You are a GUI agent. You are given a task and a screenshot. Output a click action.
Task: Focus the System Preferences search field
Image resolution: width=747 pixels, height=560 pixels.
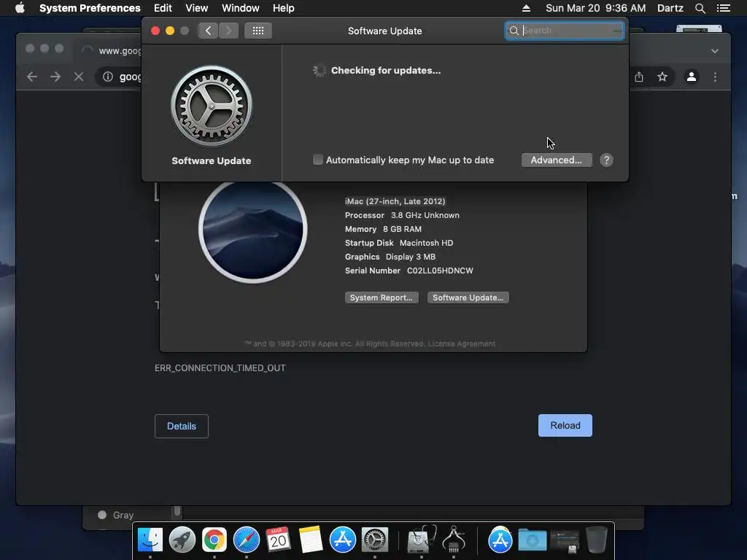click(x=565, y=31)
